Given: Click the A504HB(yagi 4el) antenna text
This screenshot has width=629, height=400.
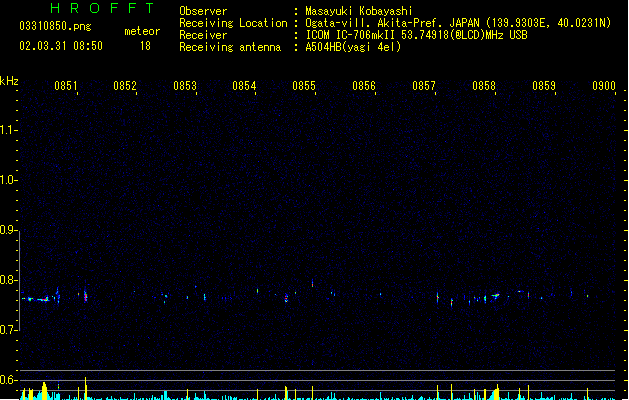Looking at the screenshot, I should [353, 47].
